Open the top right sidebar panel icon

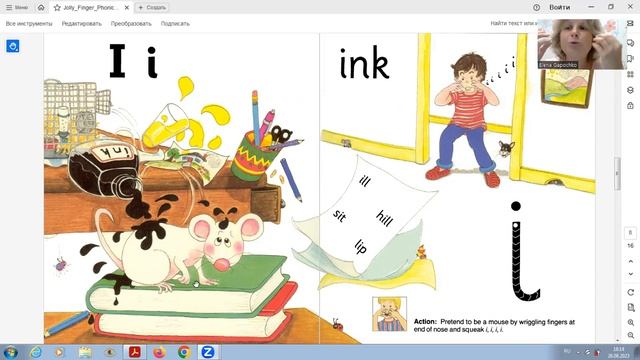[630, 24]
